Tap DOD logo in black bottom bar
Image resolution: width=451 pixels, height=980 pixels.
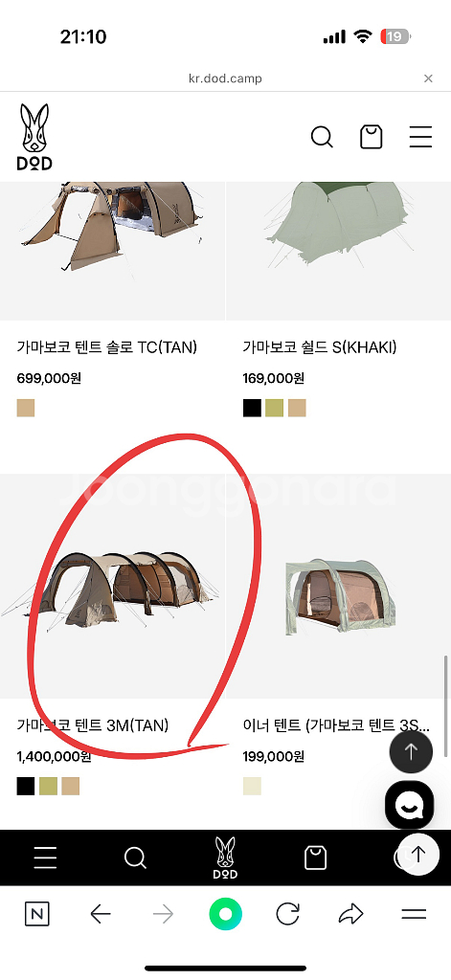coord(225,857)
